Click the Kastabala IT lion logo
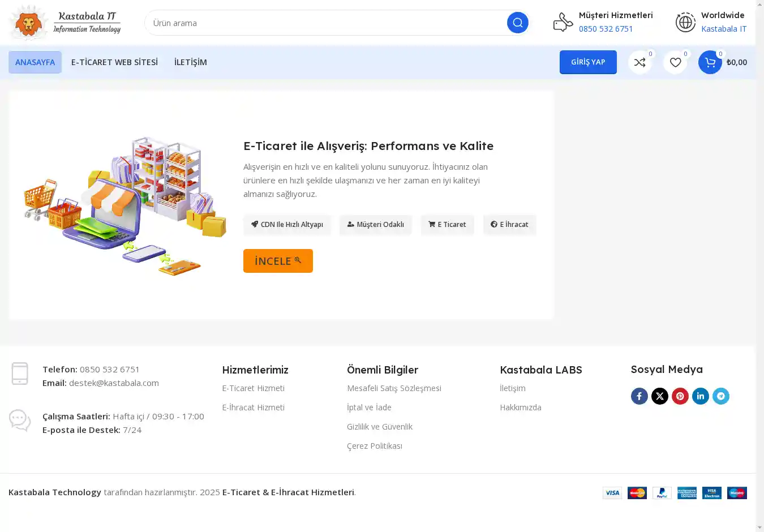 (x=65, y=23)
